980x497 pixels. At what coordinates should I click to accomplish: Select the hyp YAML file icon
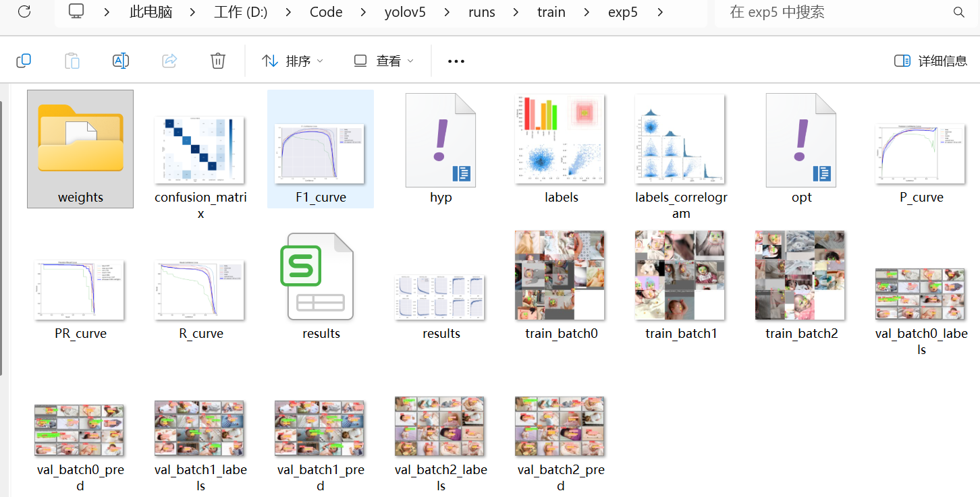(441, 140)
